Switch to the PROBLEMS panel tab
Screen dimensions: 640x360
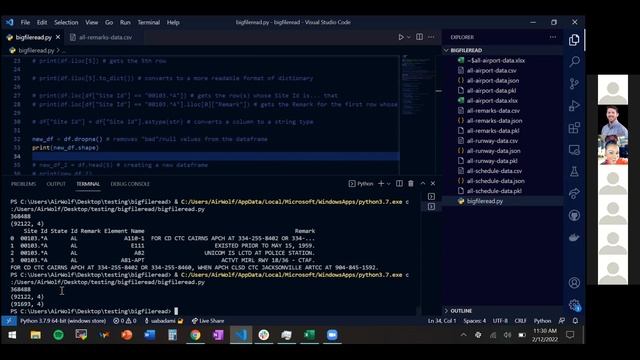[23, 184]
